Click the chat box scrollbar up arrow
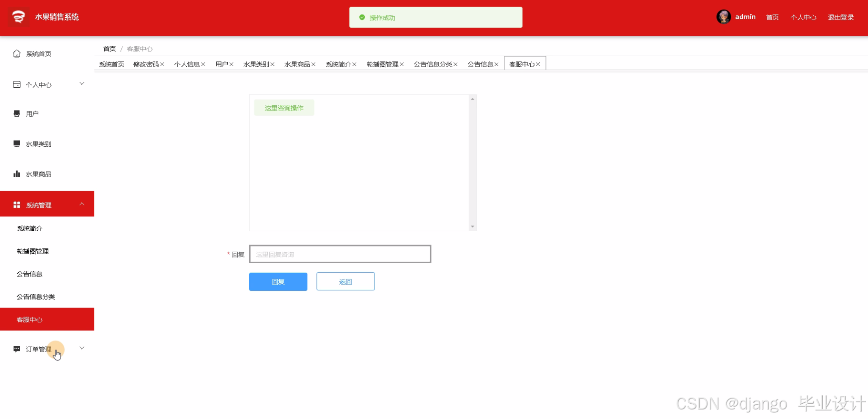 click(473, 99)
